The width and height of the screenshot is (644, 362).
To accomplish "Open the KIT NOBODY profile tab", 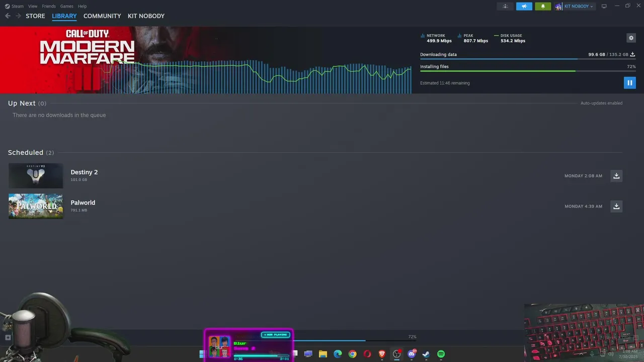I will click(146, 16).
